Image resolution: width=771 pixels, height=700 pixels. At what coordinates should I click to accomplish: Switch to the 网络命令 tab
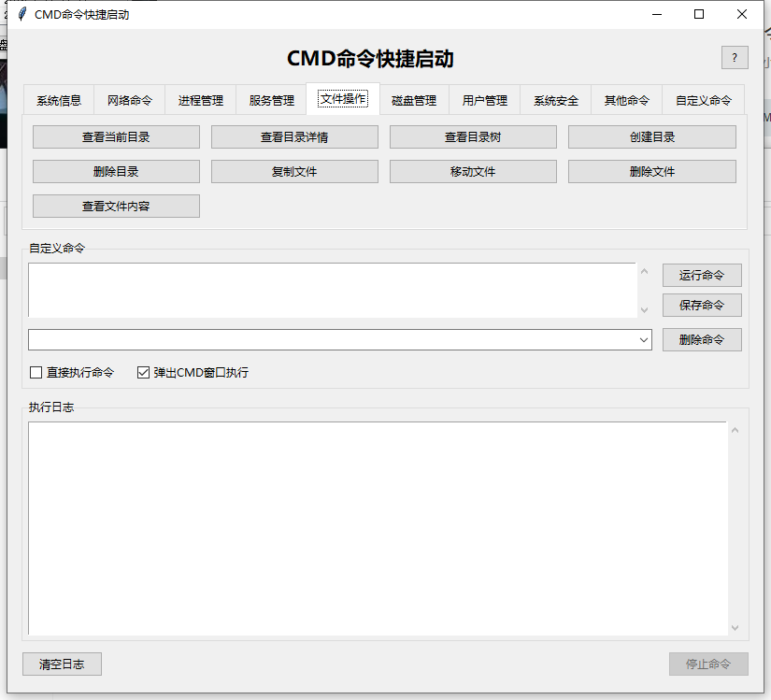[129, 99]
